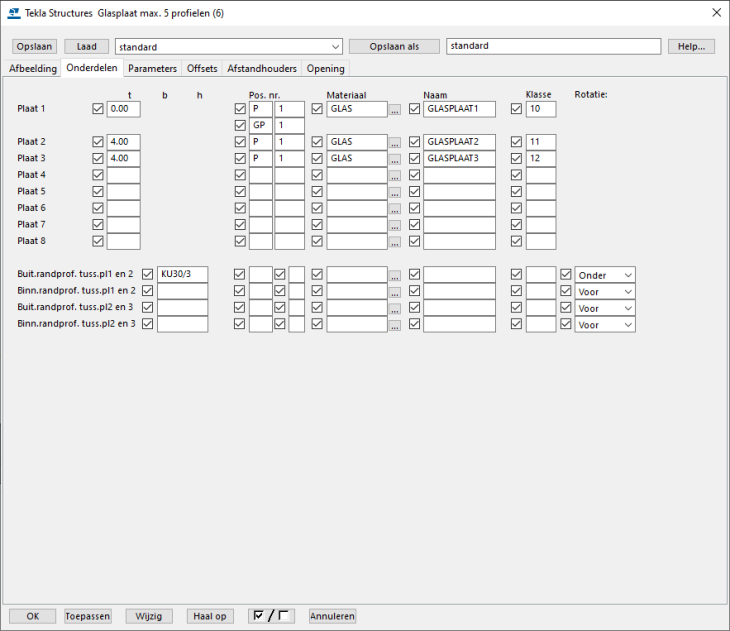This screenshot has height=631, width=730.
Task: Go to the Afstandhouders tab
Action: tap(262, 68)
